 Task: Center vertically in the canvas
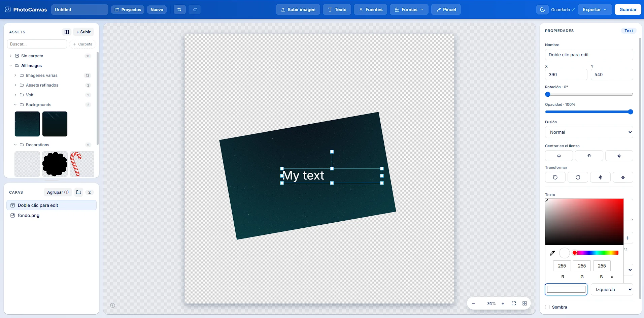coord(589,156)
